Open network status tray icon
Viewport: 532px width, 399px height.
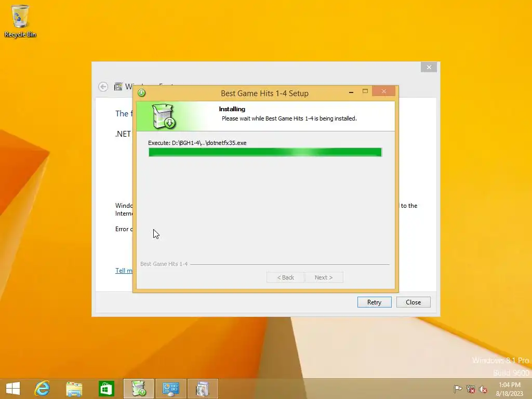click(471, 389)
